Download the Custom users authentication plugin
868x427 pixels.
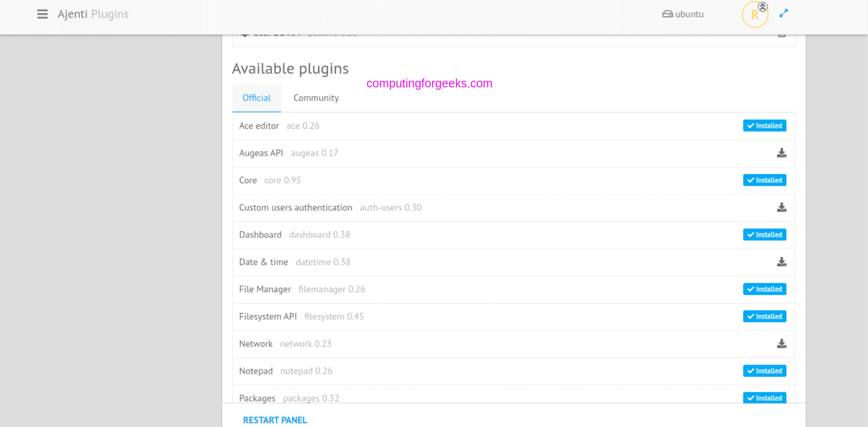781,208
